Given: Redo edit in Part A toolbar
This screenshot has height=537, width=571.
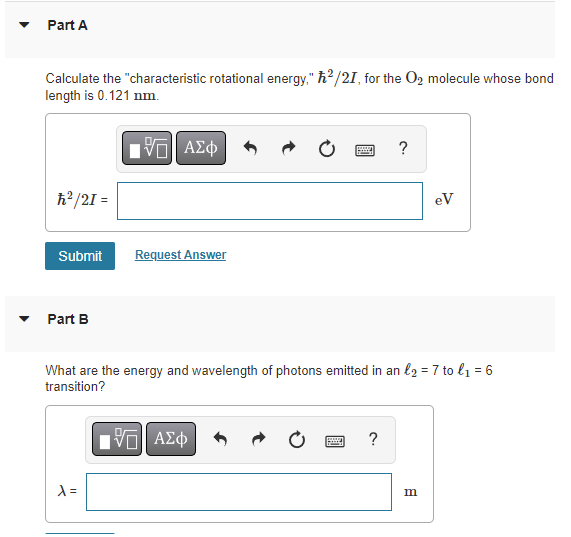Looking at the screenshot, I should pyautogui.click(x=289, y=148).
